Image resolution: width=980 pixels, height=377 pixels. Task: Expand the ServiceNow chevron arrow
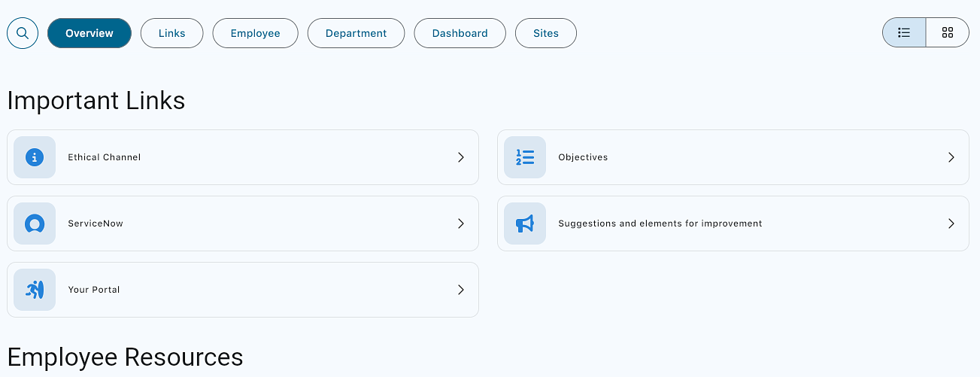pyautogui.click(x=461, y=223)
